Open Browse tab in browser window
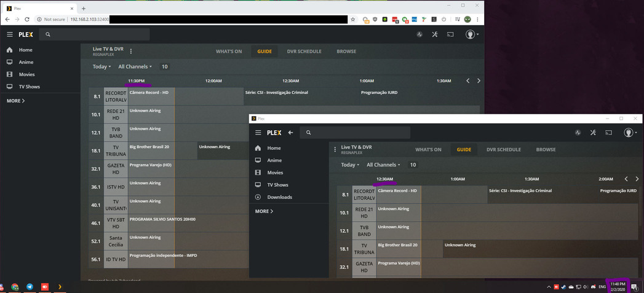This screenshot has width=644, height=293. (x=347, y=52)
